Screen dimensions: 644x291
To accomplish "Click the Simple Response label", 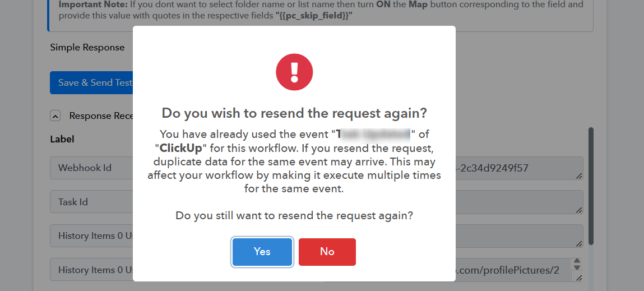I will click(87, 47).
